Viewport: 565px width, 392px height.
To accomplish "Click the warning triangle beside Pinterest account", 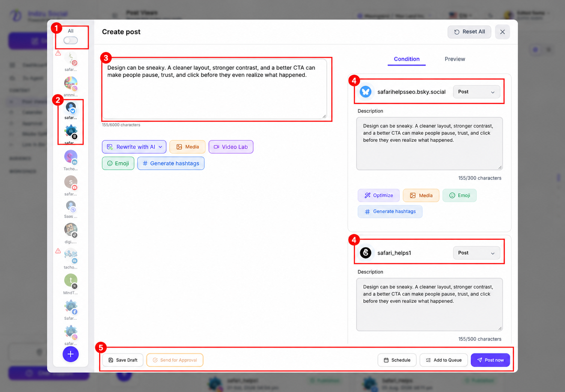I will (58, 53).
